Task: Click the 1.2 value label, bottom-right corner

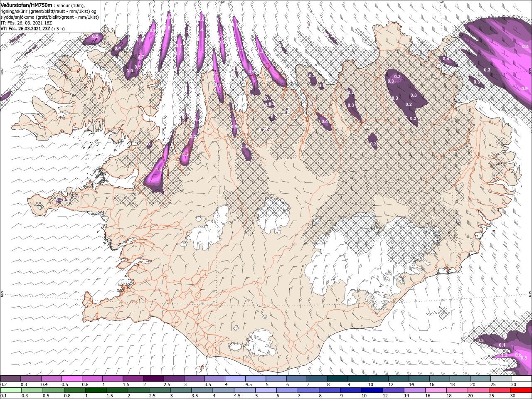Action: 505,355
